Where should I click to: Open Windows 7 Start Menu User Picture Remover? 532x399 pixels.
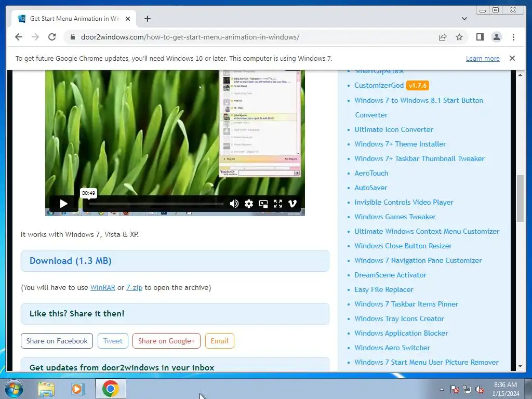427,362
